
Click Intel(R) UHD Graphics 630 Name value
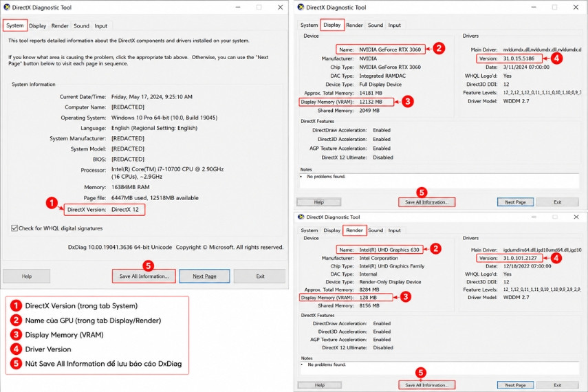[389, 250]
